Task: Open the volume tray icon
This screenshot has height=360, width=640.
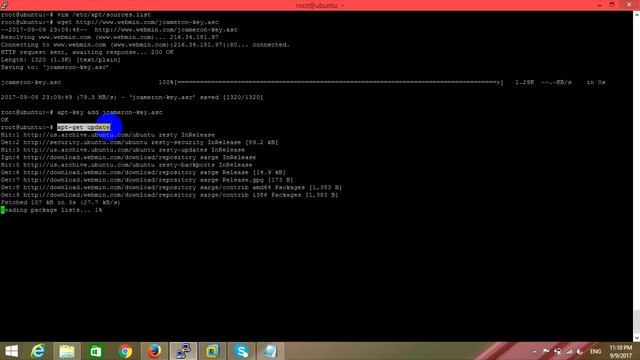Action: pyautogui.click(x=580, y=351)
